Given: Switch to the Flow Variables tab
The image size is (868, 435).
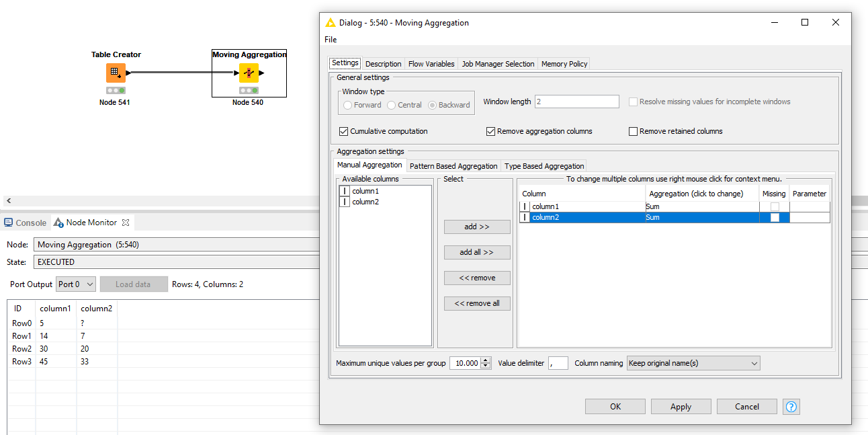Looking at the screenshot, I should 431,63.
